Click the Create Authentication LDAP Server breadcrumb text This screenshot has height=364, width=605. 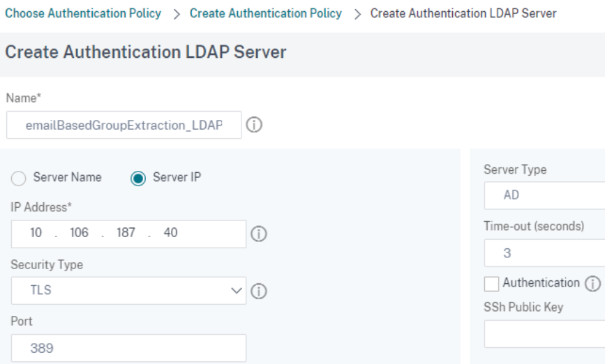click(x=463, y=13)
